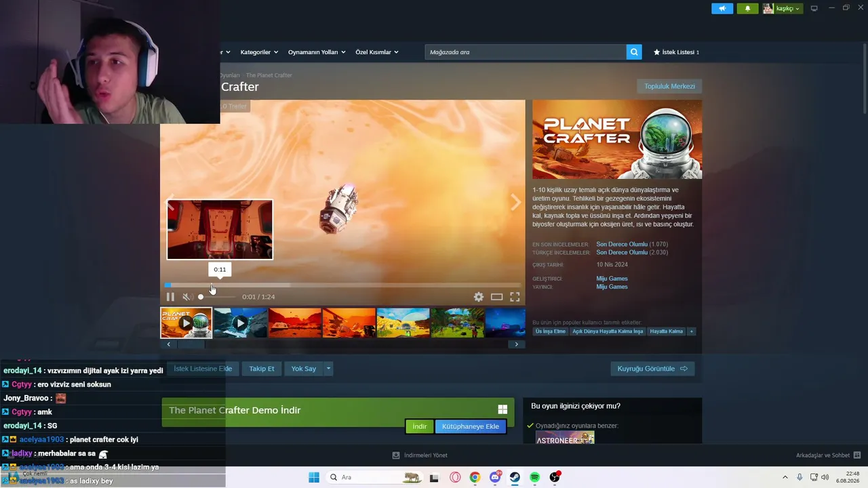868x488 pixels.
Task: Select Hayatta Kalma tag
Action: [667, 331]
